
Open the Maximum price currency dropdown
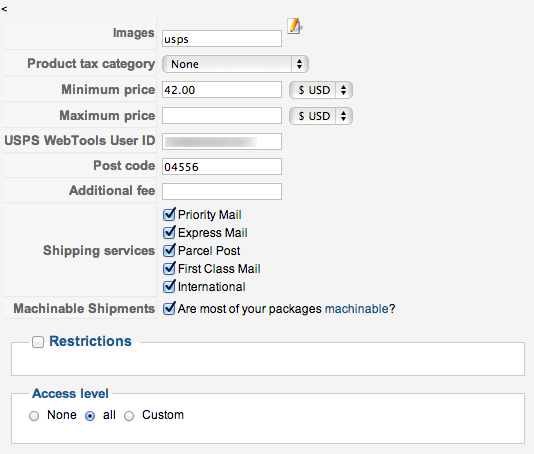click(320, 116)
